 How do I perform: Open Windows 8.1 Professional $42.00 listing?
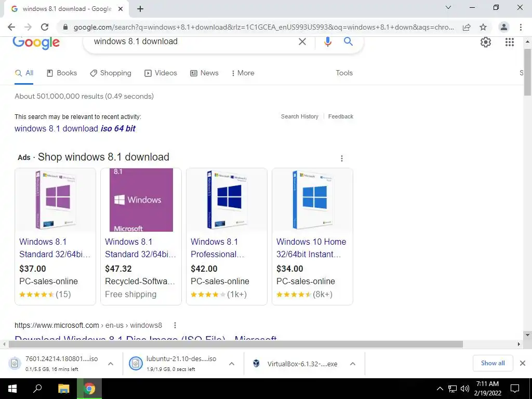218,248
